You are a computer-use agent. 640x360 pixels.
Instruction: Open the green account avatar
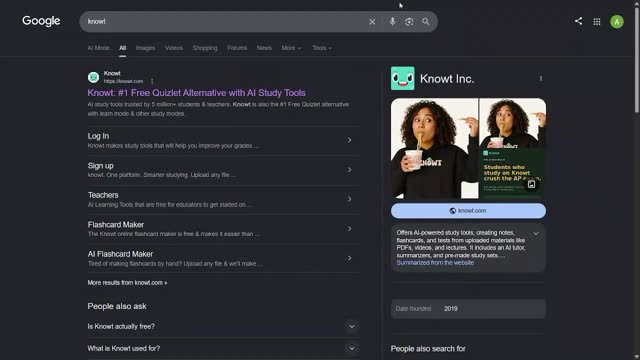(617, 22)
